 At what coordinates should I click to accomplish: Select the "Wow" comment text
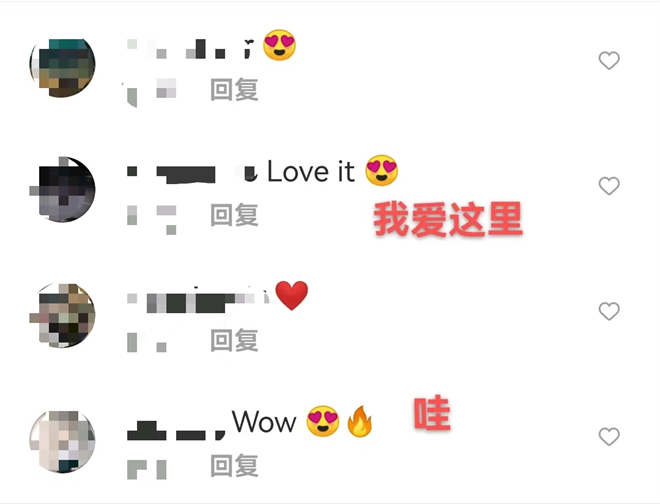coord(264,421)
